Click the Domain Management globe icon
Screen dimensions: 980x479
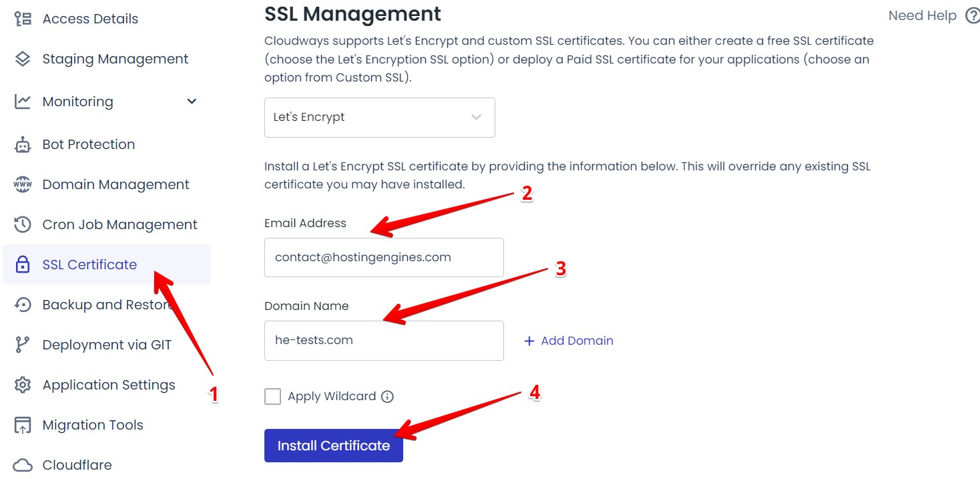[23, 184]
